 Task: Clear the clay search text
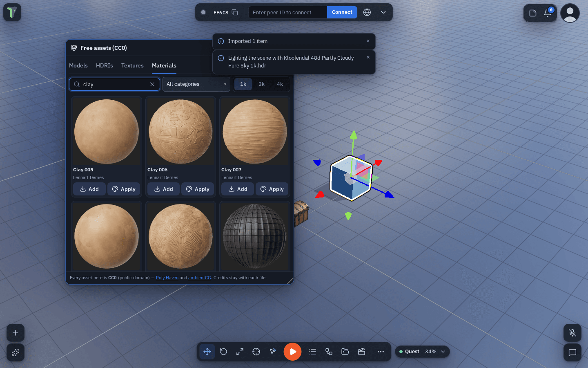click(x=152, y=84)
